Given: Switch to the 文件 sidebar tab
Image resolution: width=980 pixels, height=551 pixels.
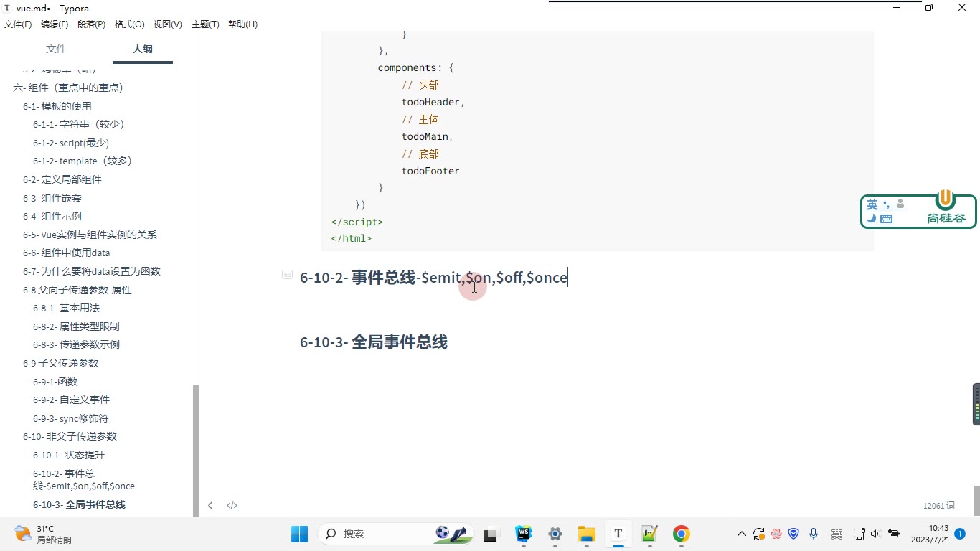Looking at the screenshot, I should pos(56,49).
